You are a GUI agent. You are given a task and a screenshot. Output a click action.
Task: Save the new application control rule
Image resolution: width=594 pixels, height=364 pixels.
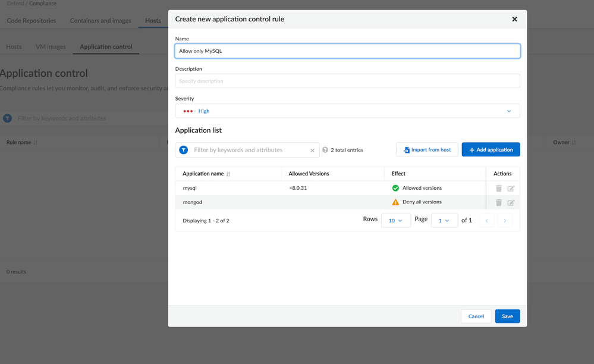coord(507,316)
